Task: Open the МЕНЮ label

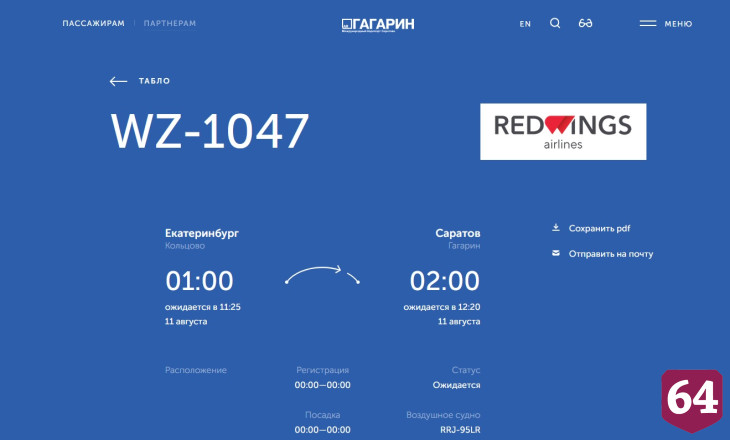Action: pyautogui.click(x=678, y=24)
